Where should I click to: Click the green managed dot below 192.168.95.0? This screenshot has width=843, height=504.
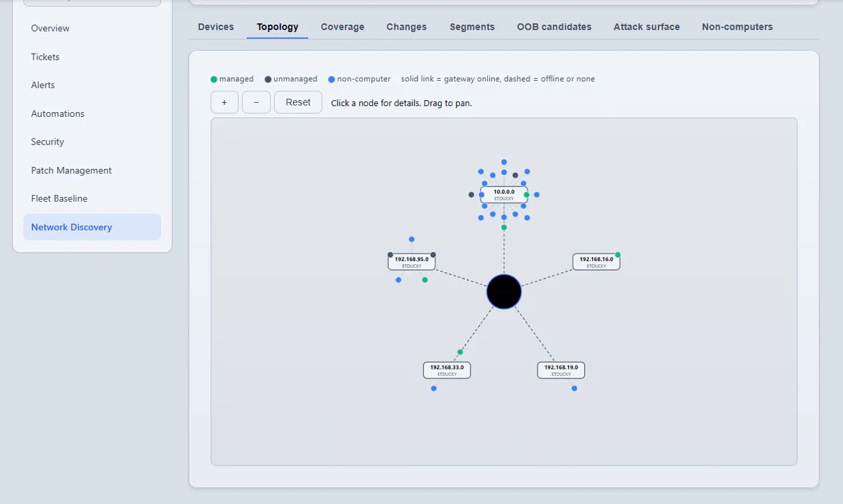(425, 280)
